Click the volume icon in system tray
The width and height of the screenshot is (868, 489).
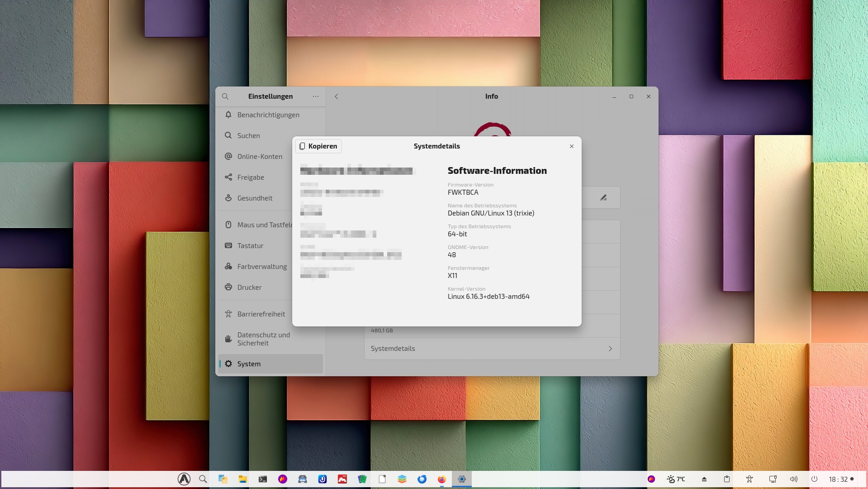tap(793, 479)
